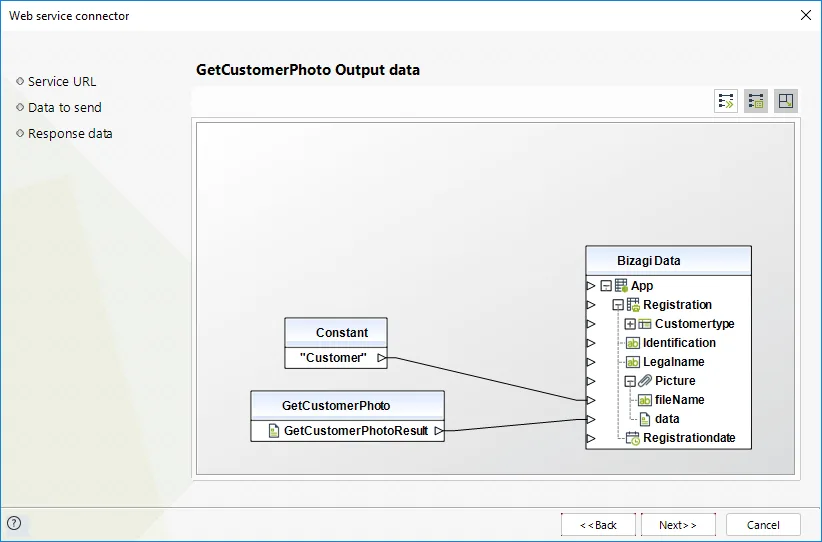Click the input connector arrow for fileName

[x=591, y=400]
